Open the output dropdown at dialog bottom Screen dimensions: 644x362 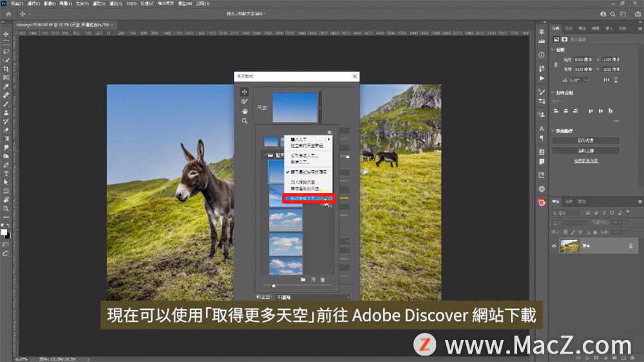(x=314, y=297)
